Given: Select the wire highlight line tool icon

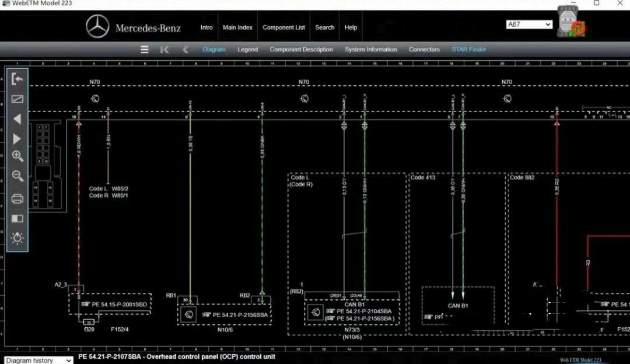Looking at the screenshot, I should [x=17, y=99].
